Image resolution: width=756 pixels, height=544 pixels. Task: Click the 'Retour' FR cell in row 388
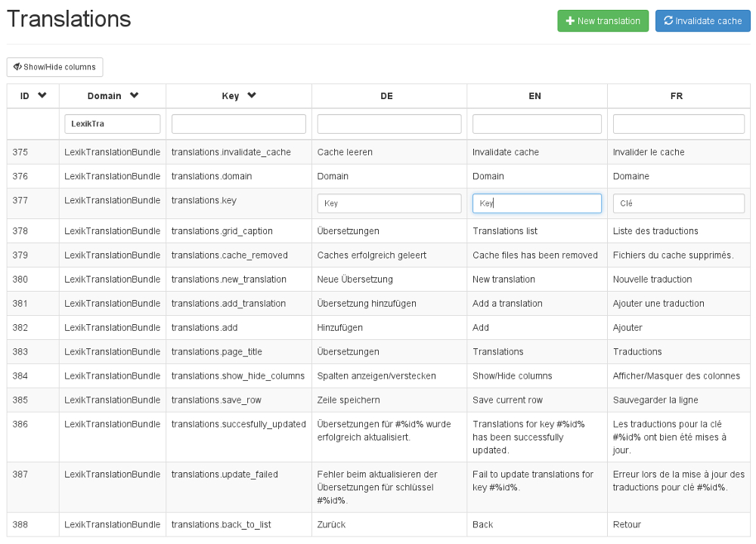tap(627, 524)
